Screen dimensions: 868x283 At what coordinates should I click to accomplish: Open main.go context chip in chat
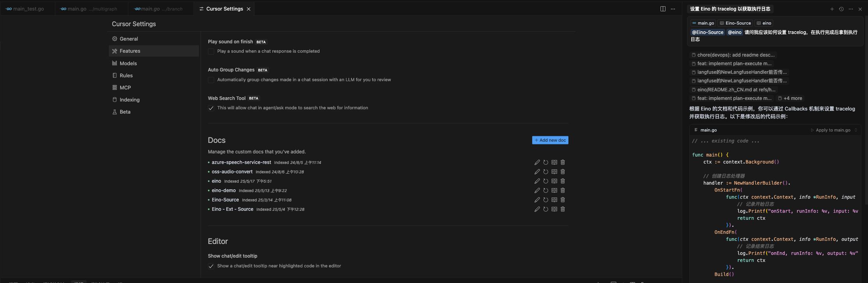[703, 23]
